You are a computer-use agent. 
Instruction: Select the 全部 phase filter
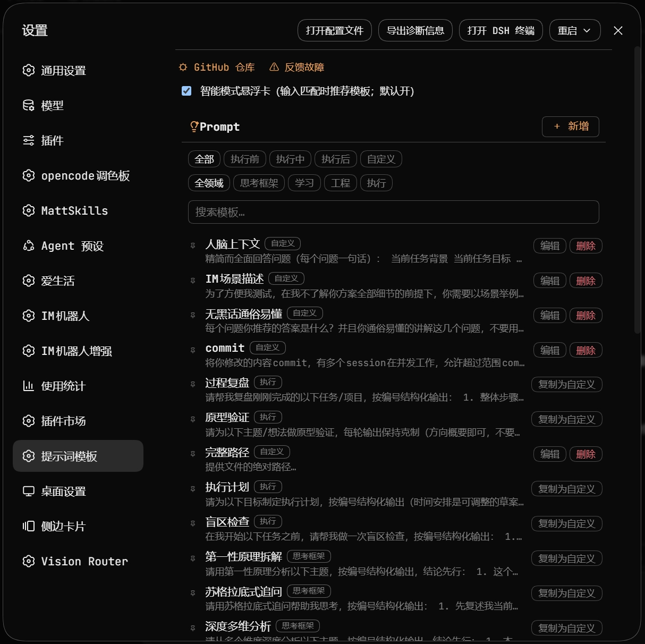point(204,159)
